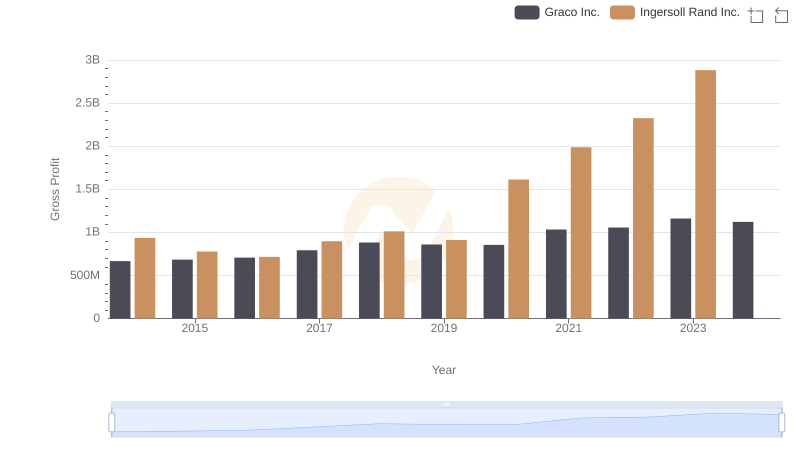Click the Gross Profit axis title
Viewport: 800px width, 461px height.
coord(55,189)
